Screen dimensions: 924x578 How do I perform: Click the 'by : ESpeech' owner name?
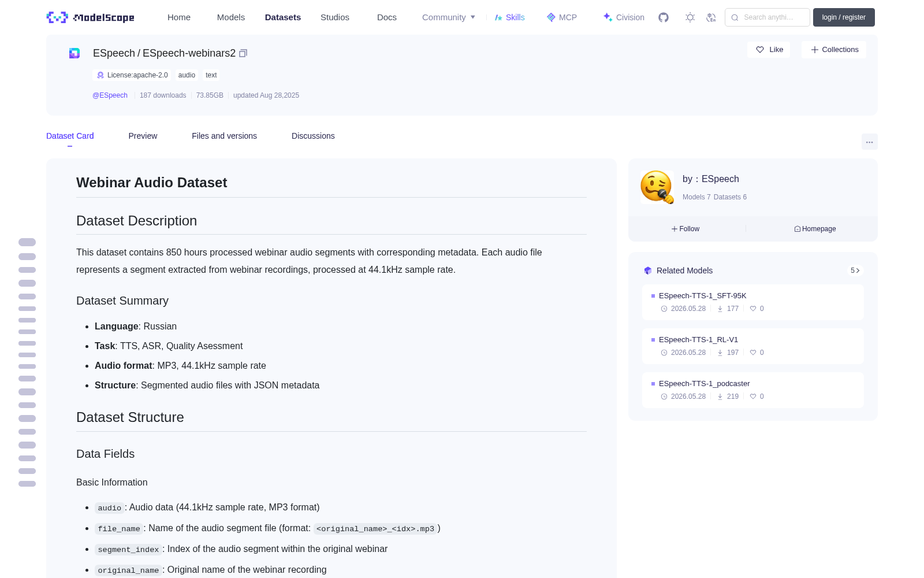[x=711, y=179]
